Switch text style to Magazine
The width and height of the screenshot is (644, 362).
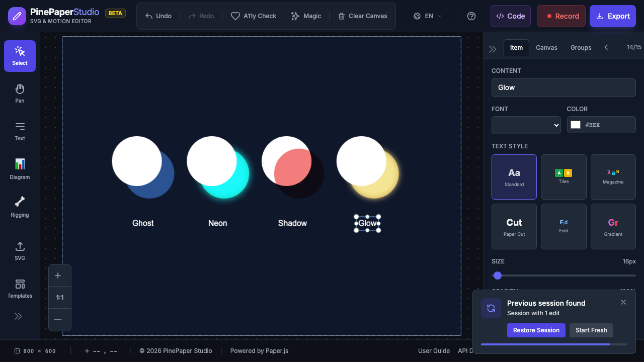pyautogui.click(x=613, y=176)
